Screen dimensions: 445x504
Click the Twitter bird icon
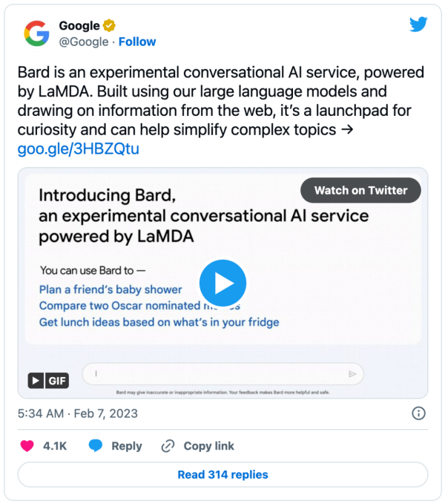tap(418, 24)
